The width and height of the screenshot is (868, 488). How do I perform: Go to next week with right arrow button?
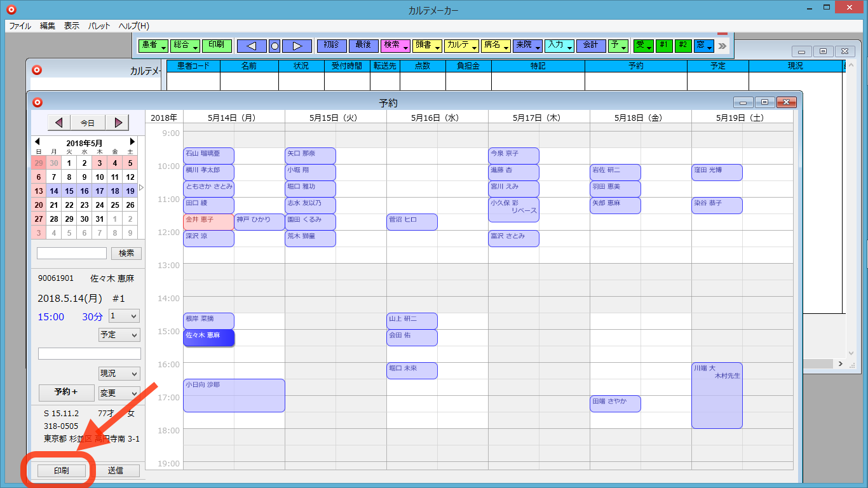pos(118,123)
